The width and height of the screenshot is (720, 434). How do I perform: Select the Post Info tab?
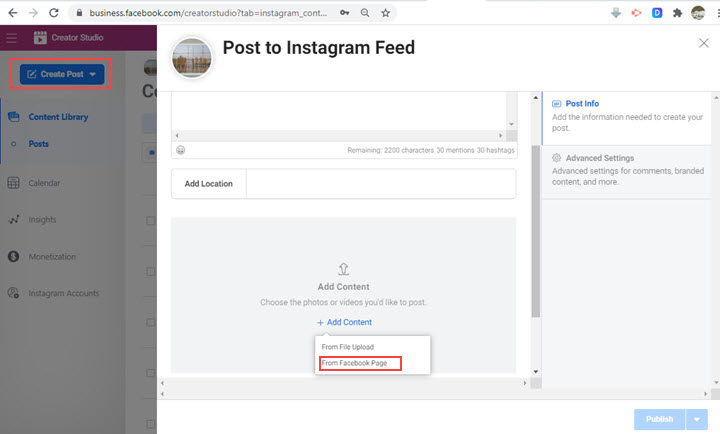tap(582, 102)
